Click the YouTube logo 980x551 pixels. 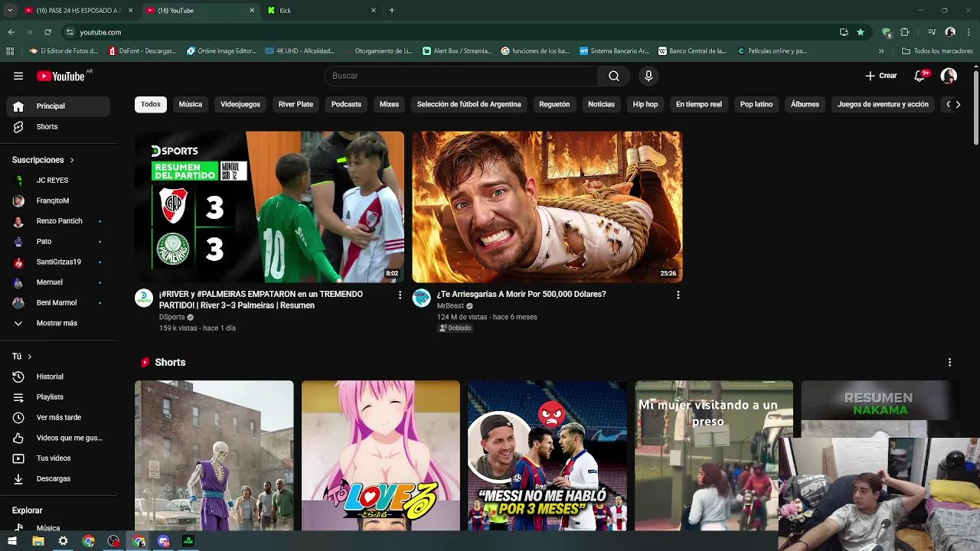tap(61, 76)
